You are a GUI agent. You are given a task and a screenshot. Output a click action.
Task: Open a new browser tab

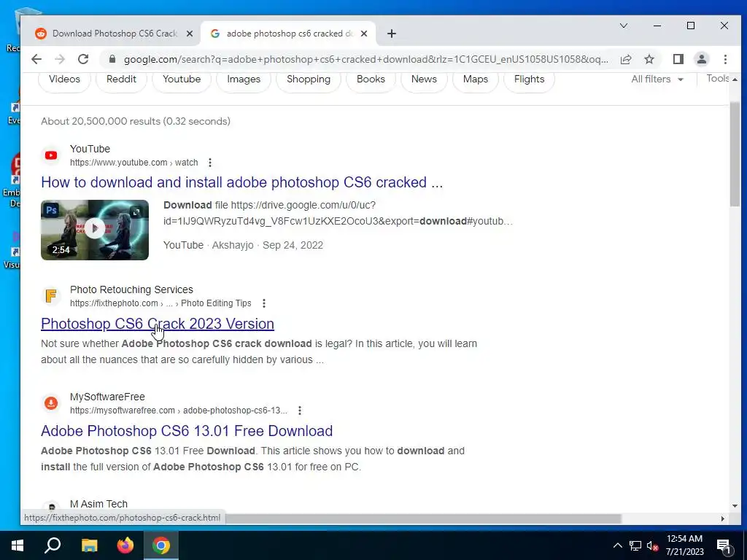[x=392, y=34]
